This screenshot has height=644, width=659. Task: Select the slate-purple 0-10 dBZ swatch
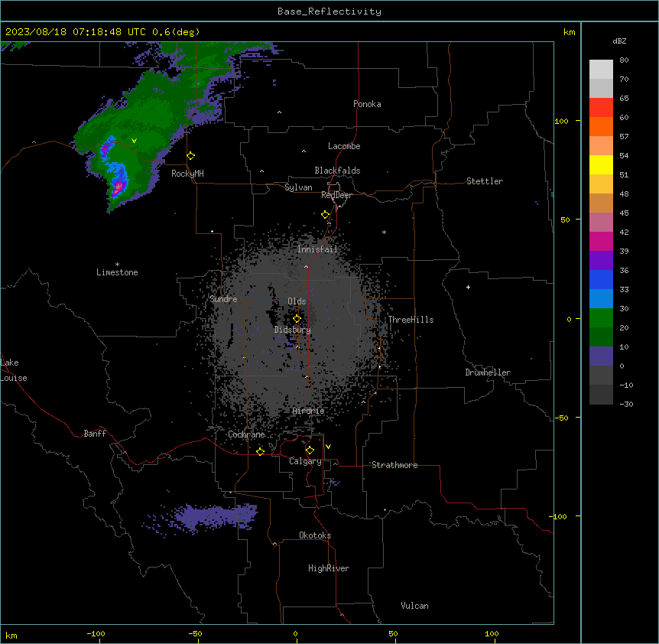601,356
